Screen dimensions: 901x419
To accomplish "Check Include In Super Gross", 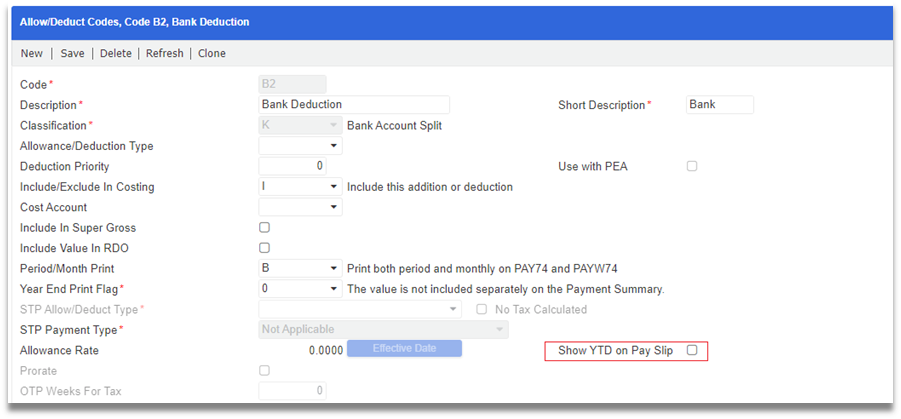I will (x=264, y=228).
